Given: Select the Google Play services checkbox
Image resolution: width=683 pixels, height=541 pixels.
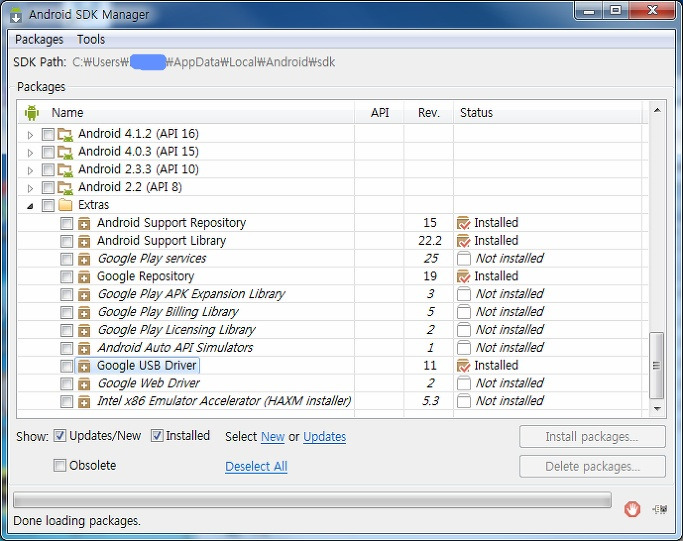Looking at the screenshot, I should [x=66, y=259].
